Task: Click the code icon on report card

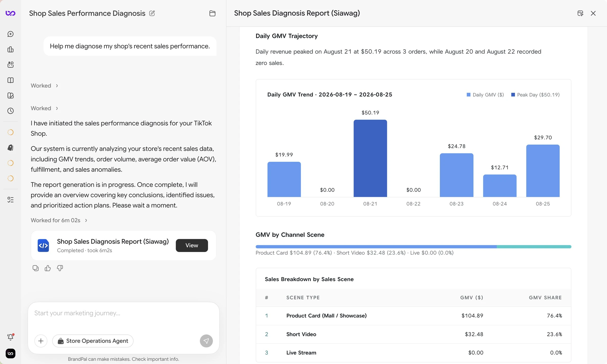Action: point(43,245)
